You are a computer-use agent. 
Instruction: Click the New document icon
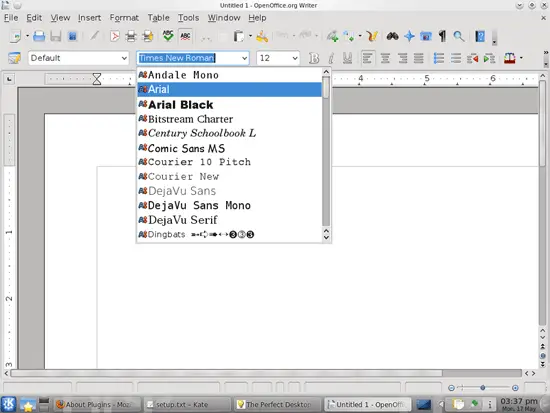15,36
